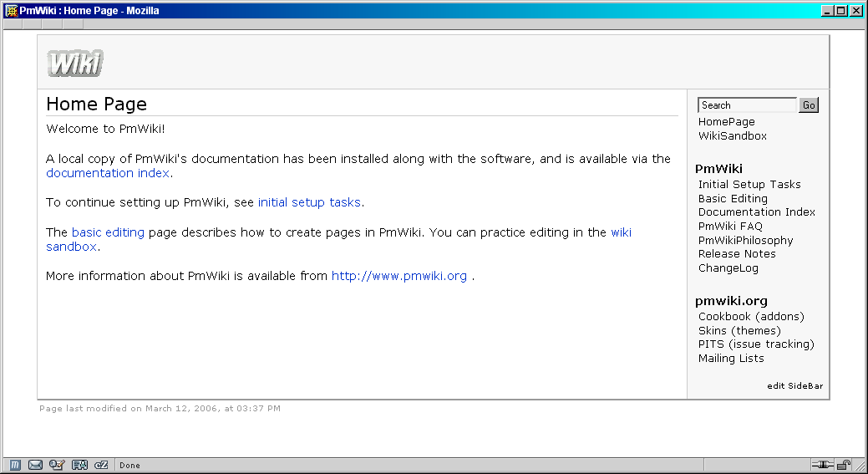Open the basic editing link
Screen dimensions: 868x474
point(108,232)
